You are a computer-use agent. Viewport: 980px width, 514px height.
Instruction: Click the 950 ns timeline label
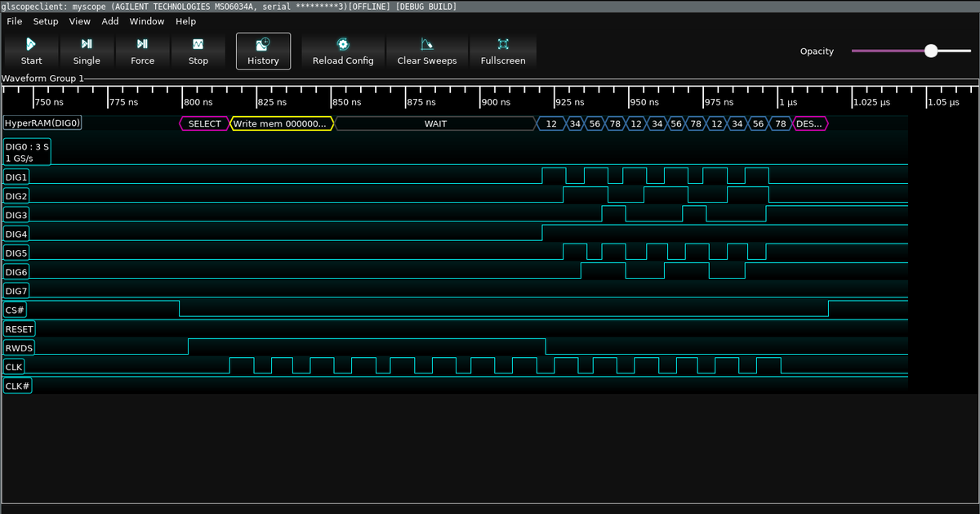pyautogui.click(x=644, y=102)
